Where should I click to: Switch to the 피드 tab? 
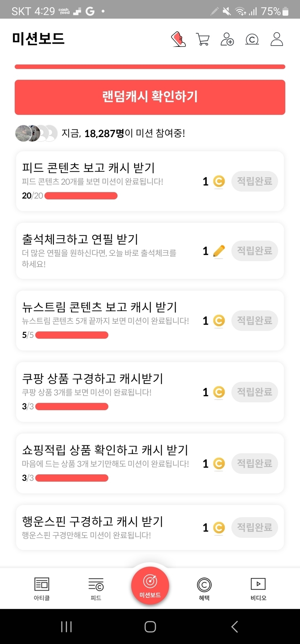(96, 588)
